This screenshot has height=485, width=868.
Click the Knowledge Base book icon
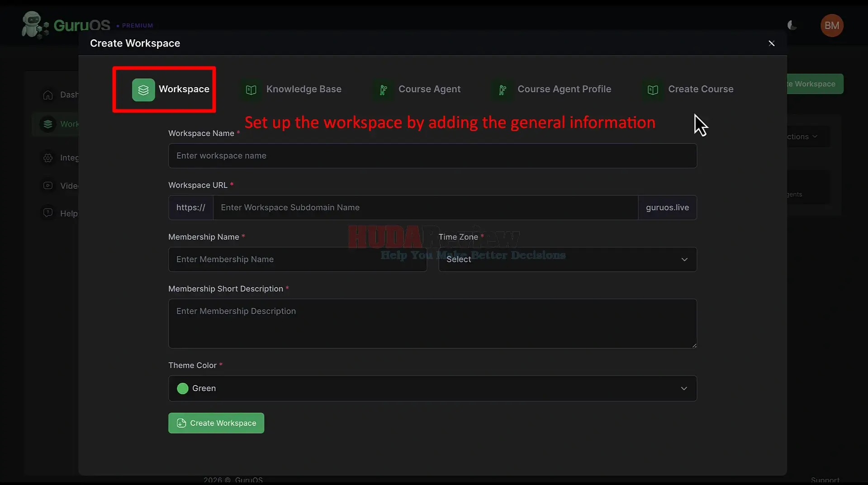point(251,89)
